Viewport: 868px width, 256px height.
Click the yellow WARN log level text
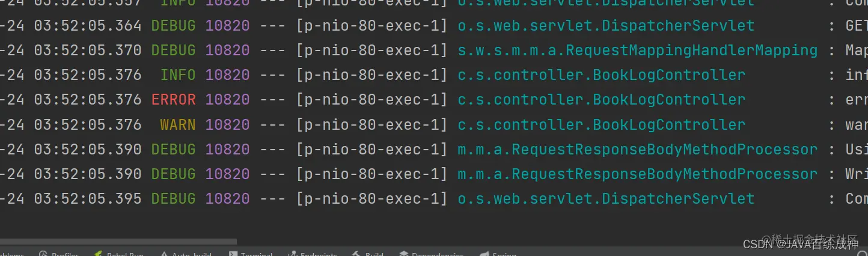click(x=178, y=124)
